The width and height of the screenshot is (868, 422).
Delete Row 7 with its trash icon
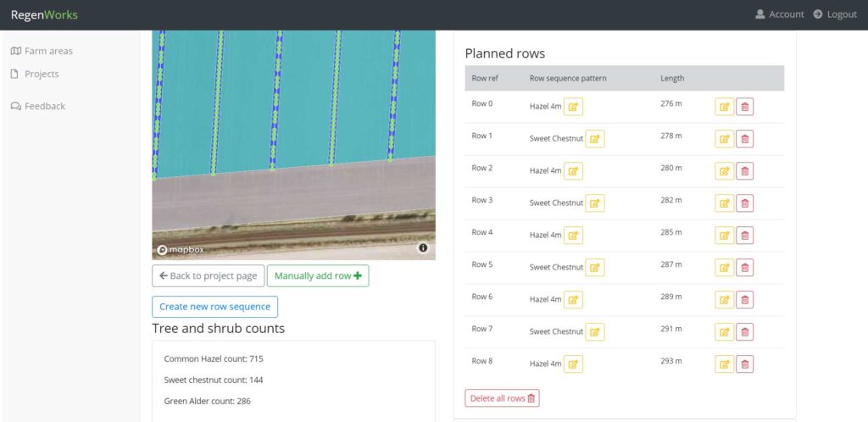[744, 332]
